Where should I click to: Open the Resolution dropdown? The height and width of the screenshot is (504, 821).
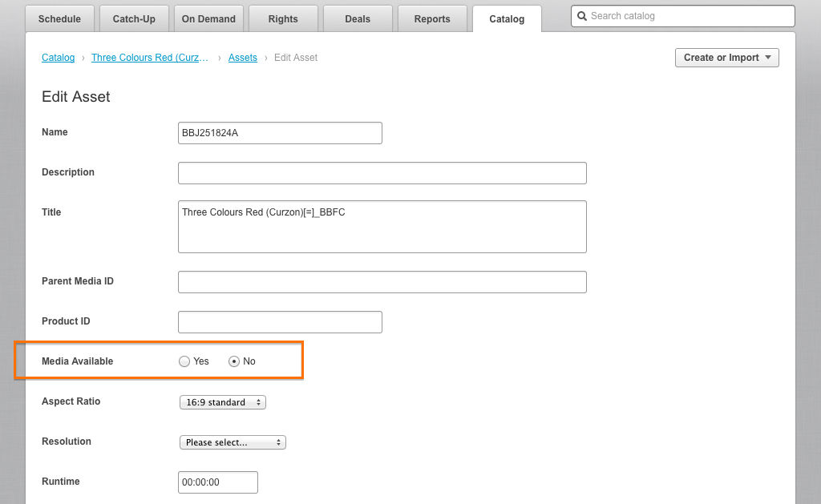(233, 442)
